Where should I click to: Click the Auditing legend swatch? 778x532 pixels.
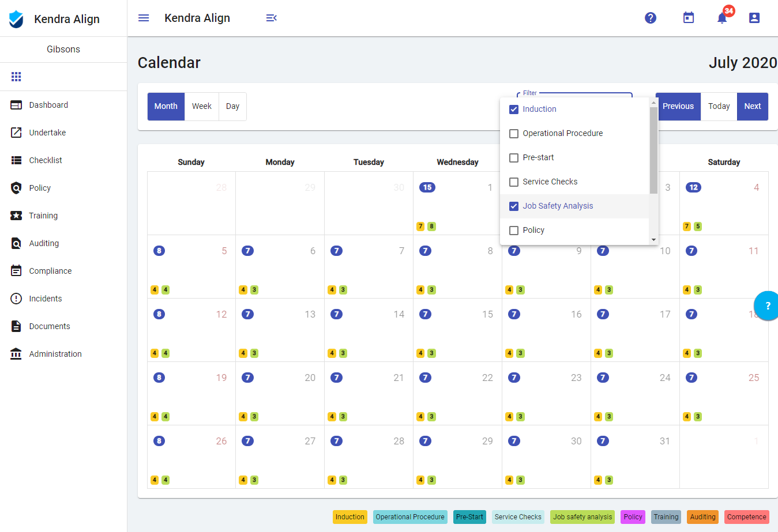(x=702, y=517)
